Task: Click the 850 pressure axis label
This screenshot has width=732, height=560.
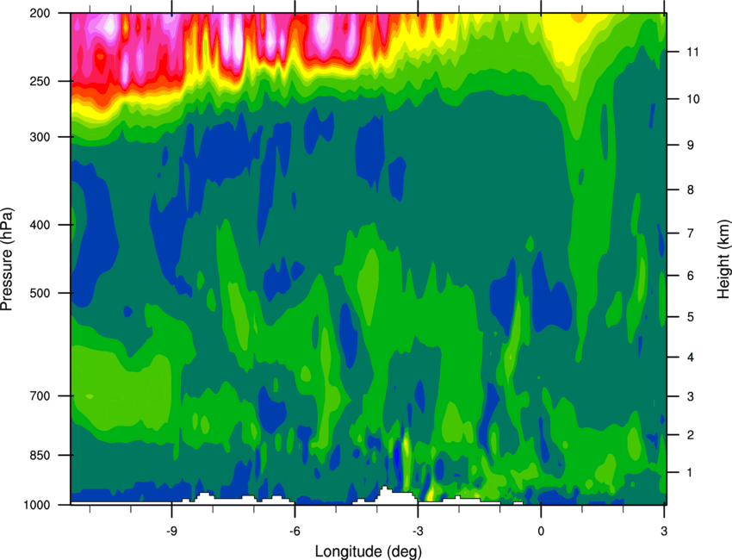Action: coord(40,455)
